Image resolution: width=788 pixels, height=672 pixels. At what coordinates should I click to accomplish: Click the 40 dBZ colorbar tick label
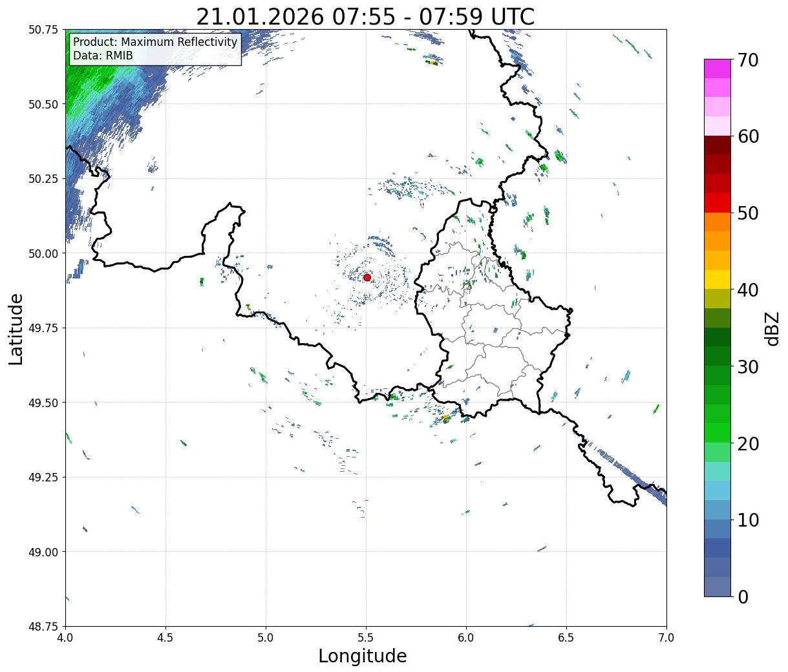pos(748,290)
